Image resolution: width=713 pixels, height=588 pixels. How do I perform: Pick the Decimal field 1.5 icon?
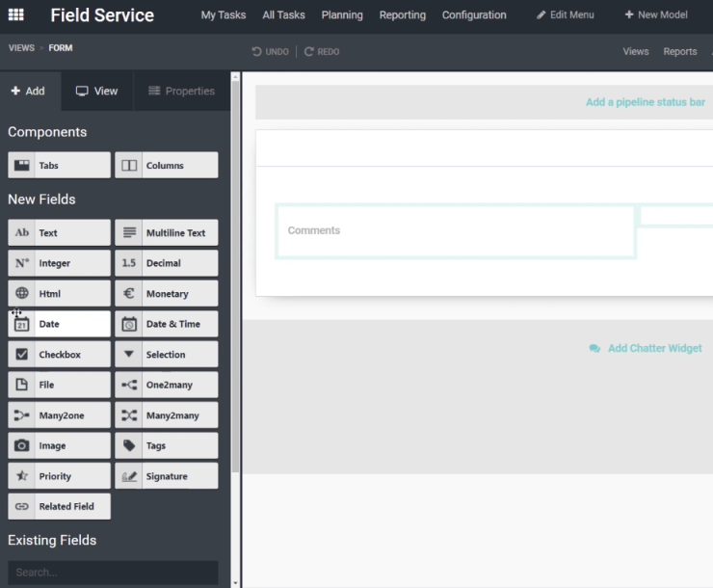pos(129,263)
